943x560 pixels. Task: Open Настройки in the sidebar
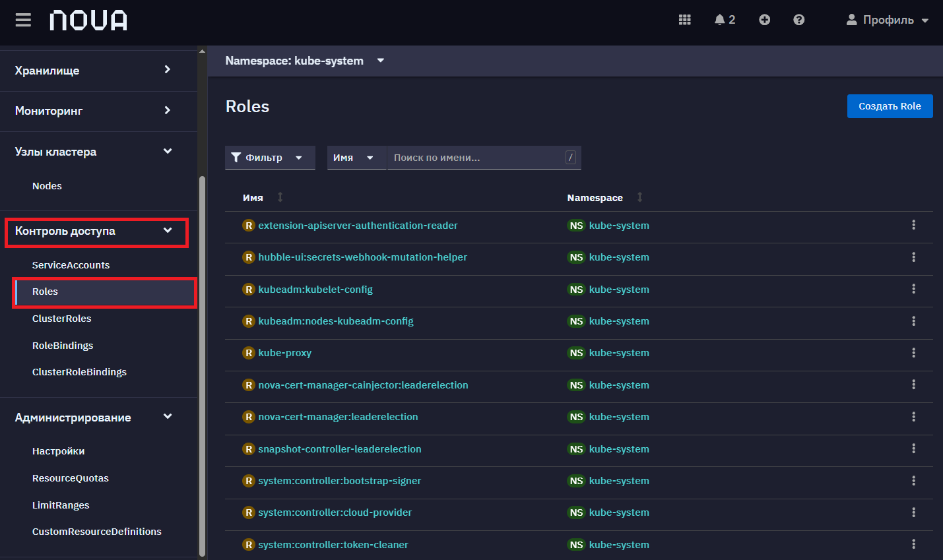click(58, 451)
